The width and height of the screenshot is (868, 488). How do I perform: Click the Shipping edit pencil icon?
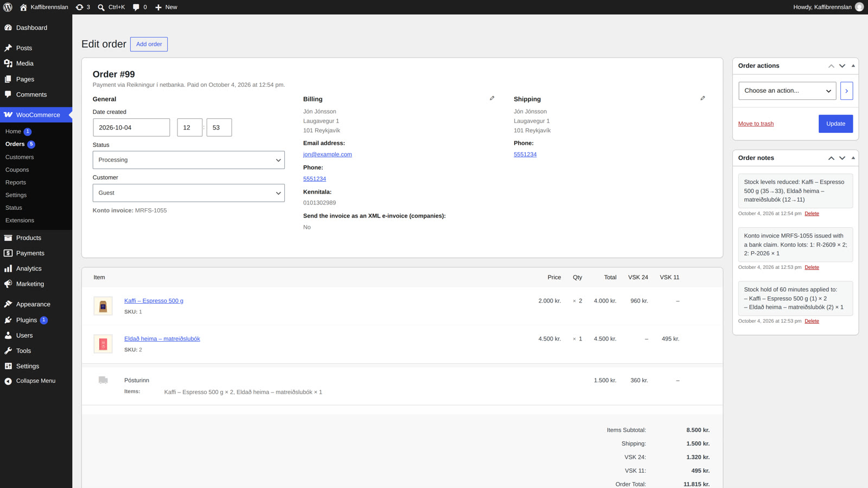click(x=703, y=98)
